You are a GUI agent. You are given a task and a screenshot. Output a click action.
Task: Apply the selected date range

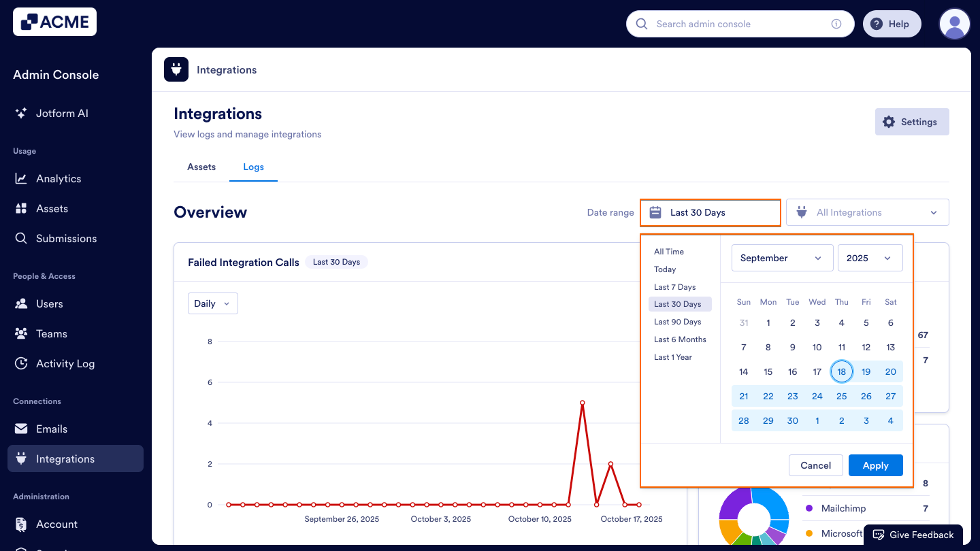(x=875, y=465)
